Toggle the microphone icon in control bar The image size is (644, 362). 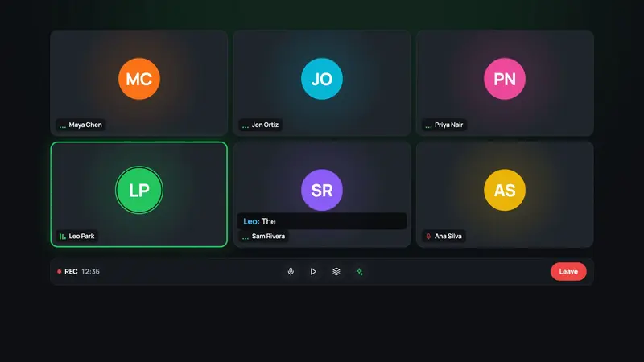(291, 272)
